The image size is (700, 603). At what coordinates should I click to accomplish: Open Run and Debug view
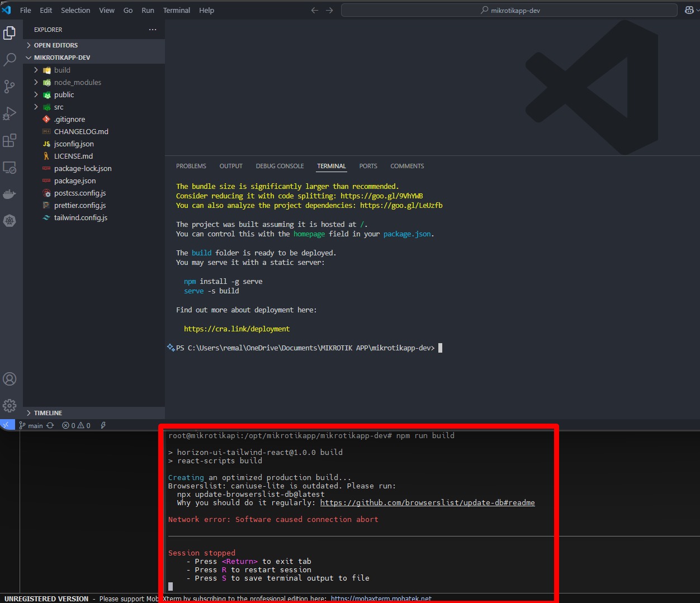click(10, 113)
